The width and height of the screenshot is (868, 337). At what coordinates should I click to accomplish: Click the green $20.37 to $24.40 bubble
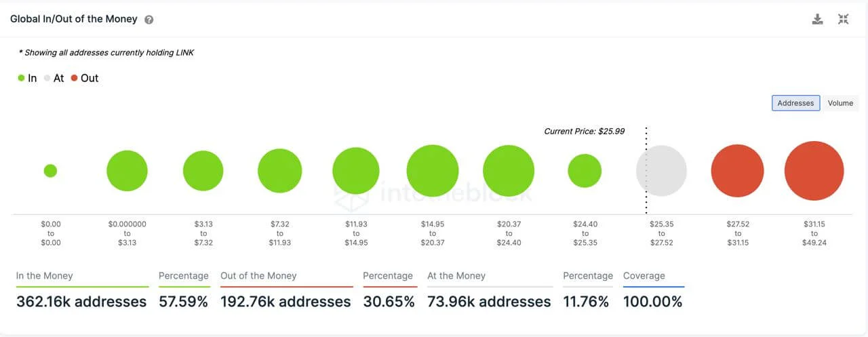[509, 171]
